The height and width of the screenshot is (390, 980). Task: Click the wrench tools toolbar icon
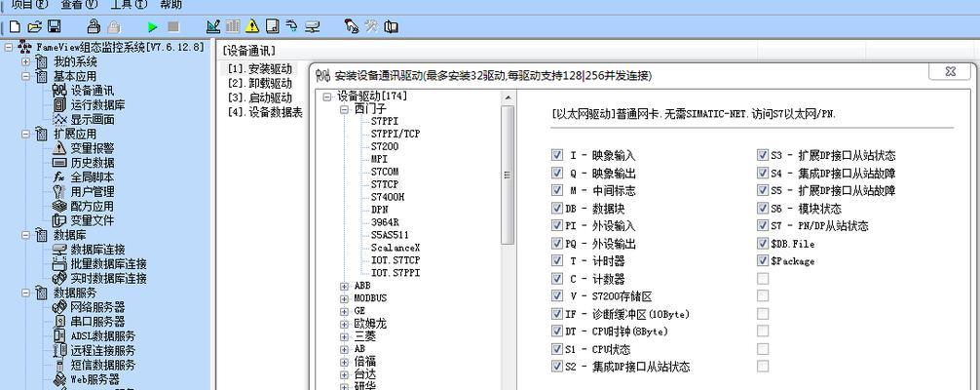[371, 26]
